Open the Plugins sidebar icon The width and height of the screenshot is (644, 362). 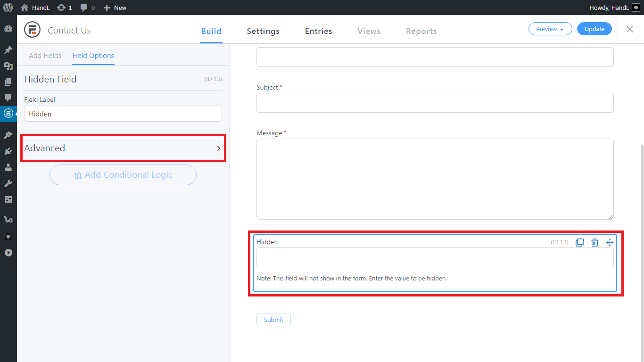coord(8,151)
